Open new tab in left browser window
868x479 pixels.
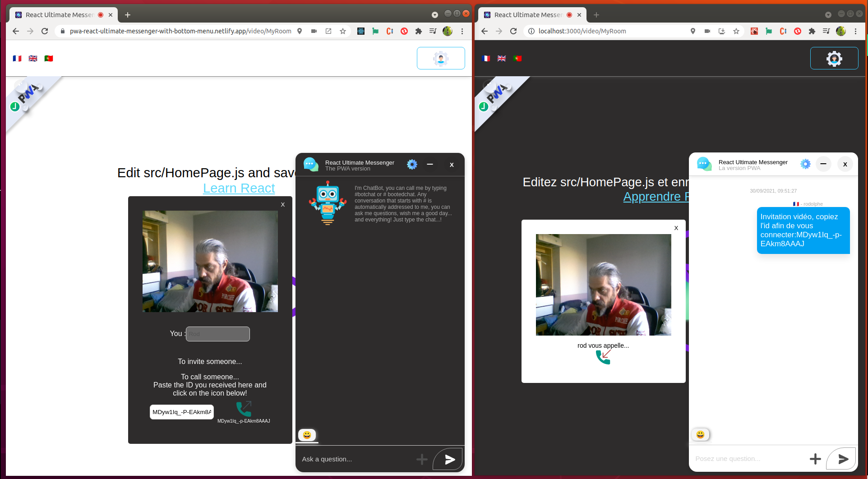point(128,15)
